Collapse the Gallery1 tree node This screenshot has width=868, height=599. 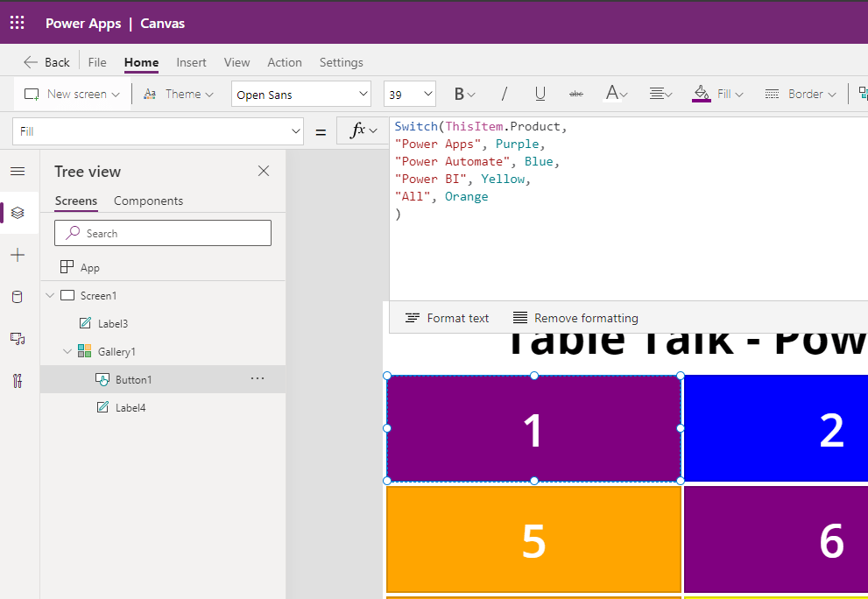coord(67,351)
